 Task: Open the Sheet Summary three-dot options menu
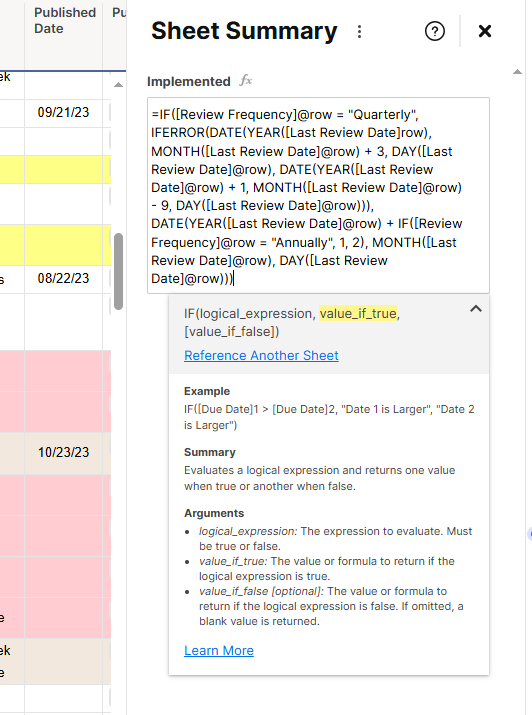click(x=359, y=31)
